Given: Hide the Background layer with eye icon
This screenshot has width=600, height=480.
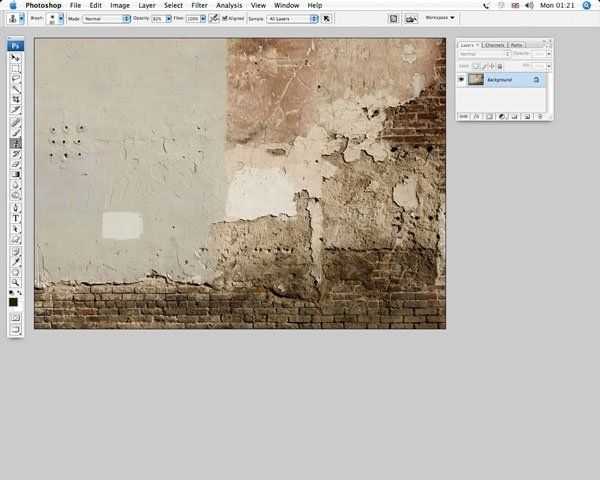Looking at the screenshot, I should coord(461,79).
